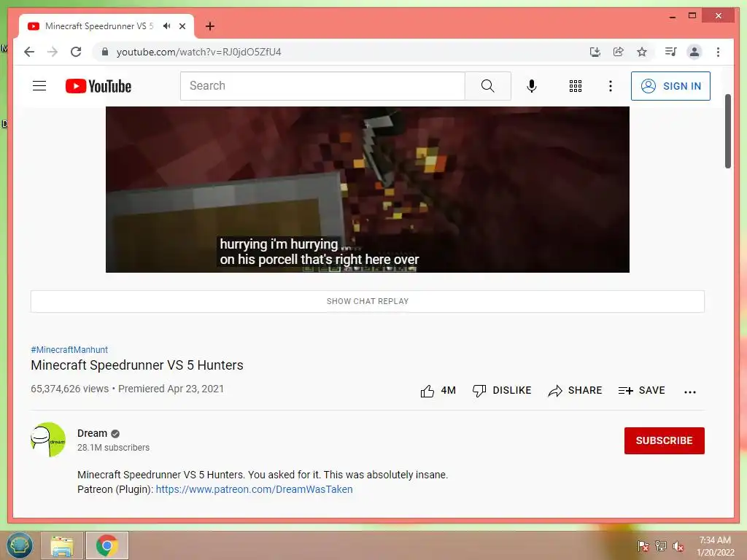The image size is (747, 560).
Task: Open the YouTube guide hamburger menu
Action: point(39,86)
